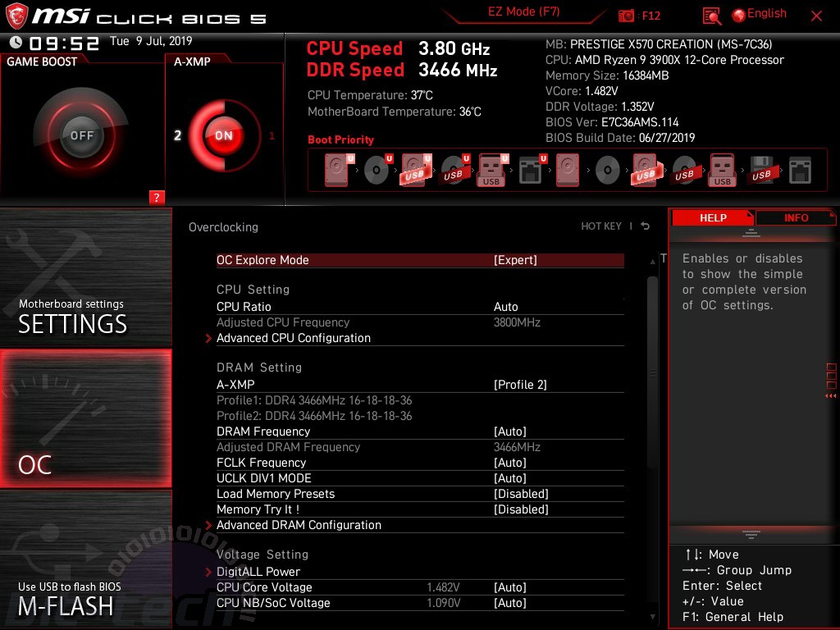Toggle the GAME BOOST knob

(x=81, y=135)
